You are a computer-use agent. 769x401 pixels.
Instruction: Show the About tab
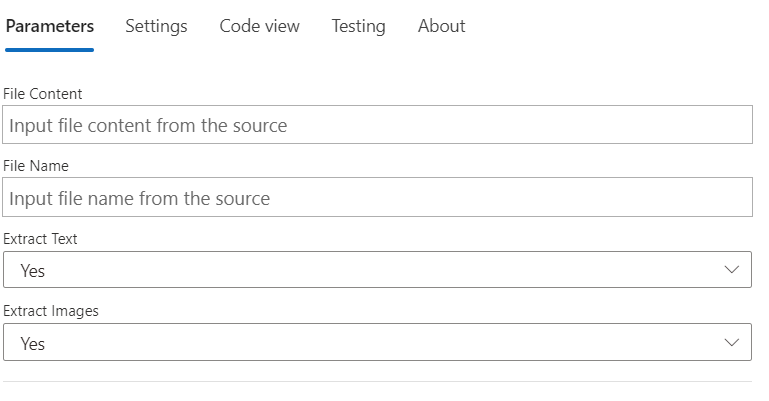[x=441, y=27]
